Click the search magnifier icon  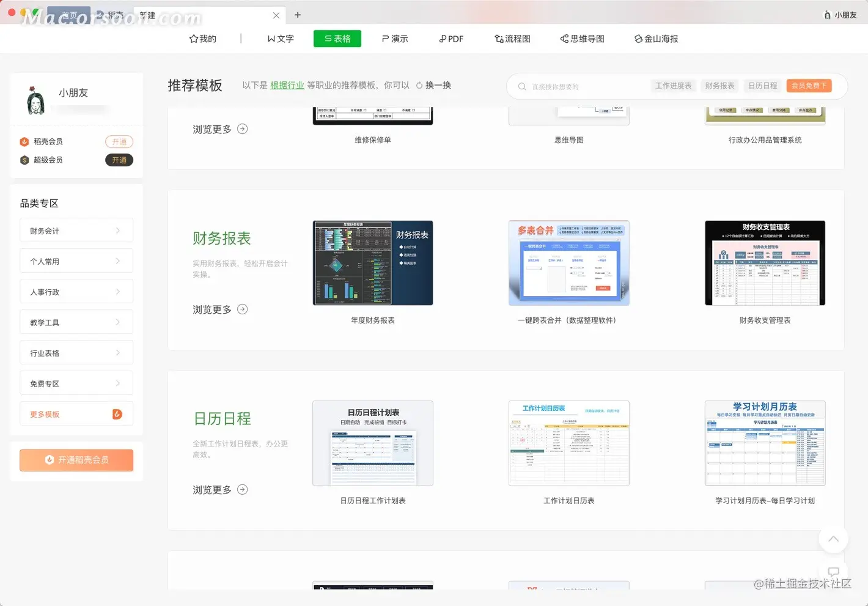522,86
